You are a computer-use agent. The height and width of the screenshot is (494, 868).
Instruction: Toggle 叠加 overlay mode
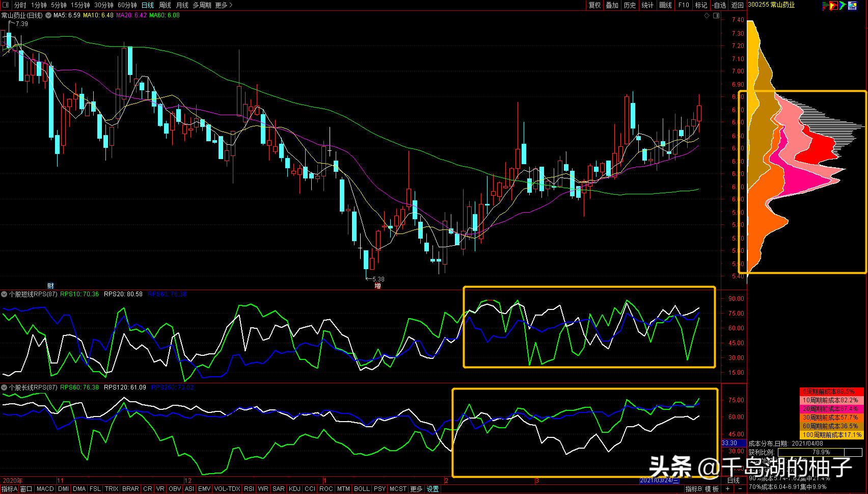(x=612, y=5)
